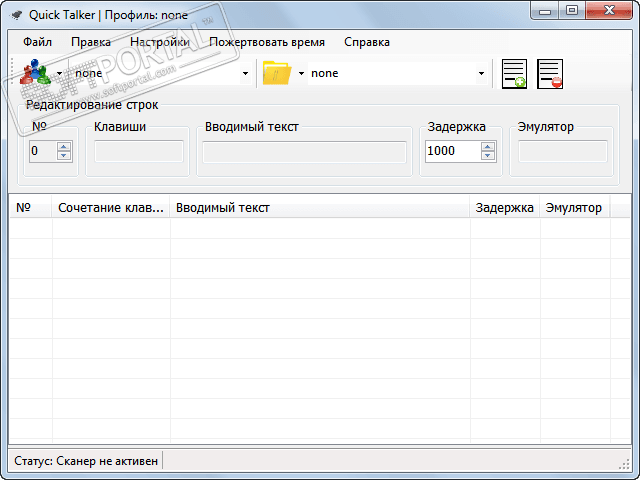
Task: Open the profile none combo box
Action: tap(160, 73)
